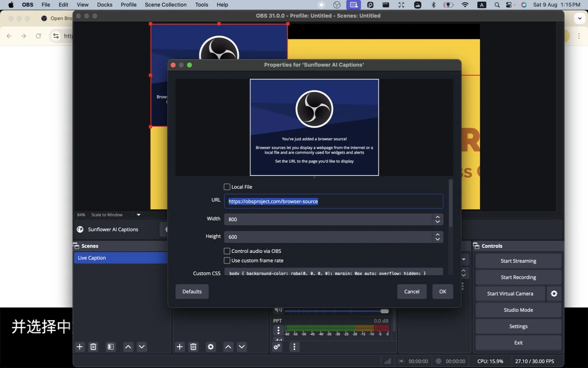Click Custom CSS text field
588x368 pixels.
point(334,272)
